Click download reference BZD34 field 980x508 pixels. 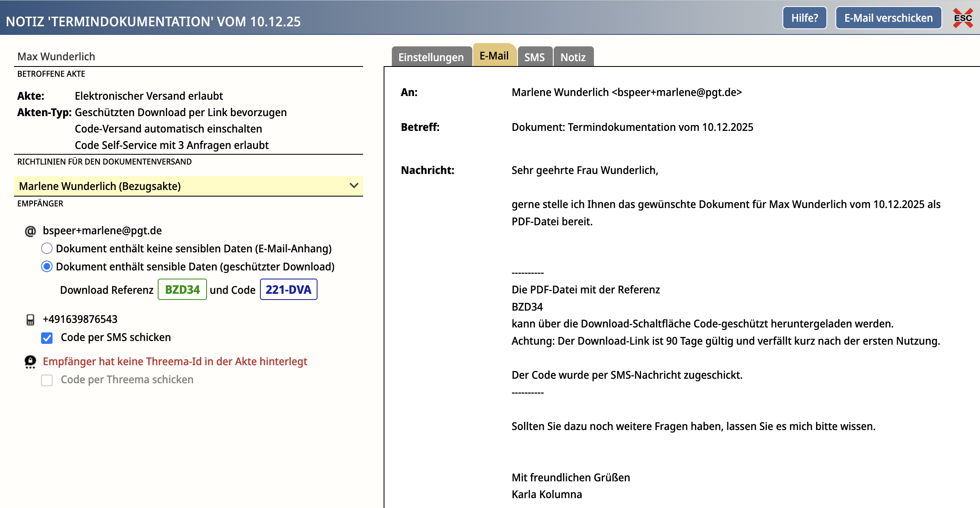(182, 290)
